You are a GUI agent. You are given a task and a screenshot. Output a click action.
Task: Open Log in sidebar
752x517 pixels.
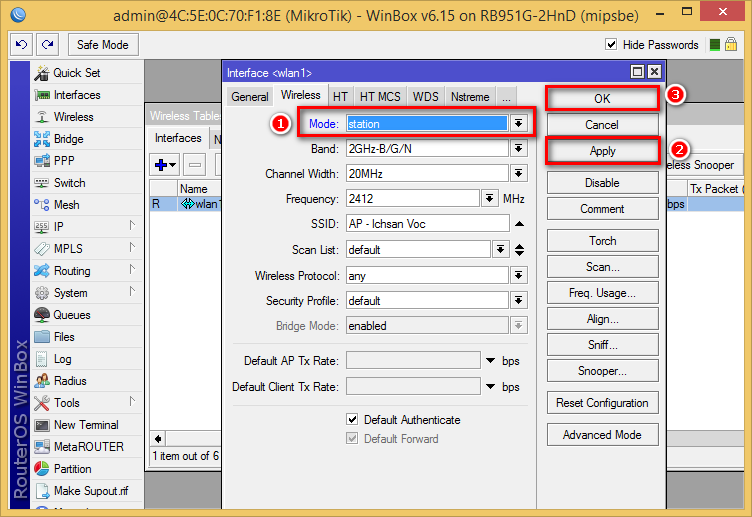click(62, 359)
